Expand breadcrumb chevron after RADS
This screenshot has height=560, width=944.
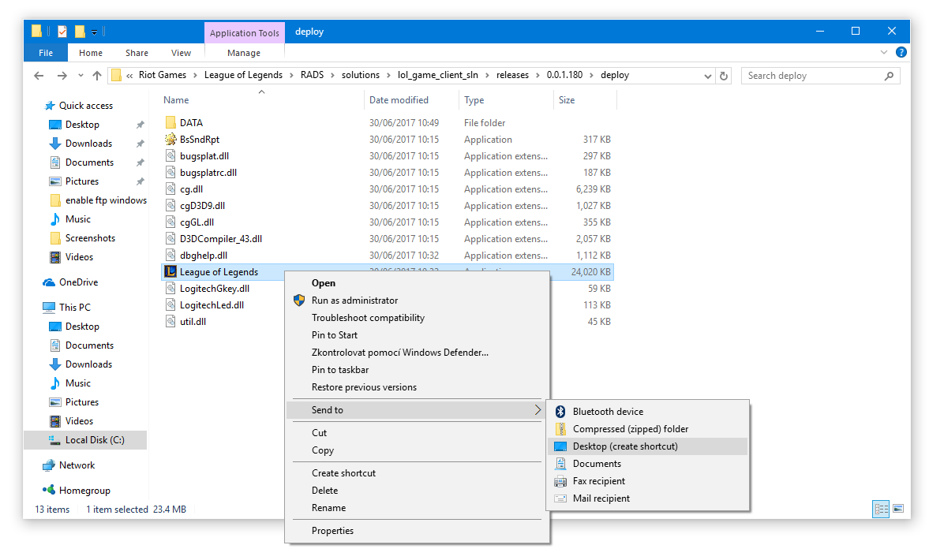pyautogui.click(x=333, y=76)
